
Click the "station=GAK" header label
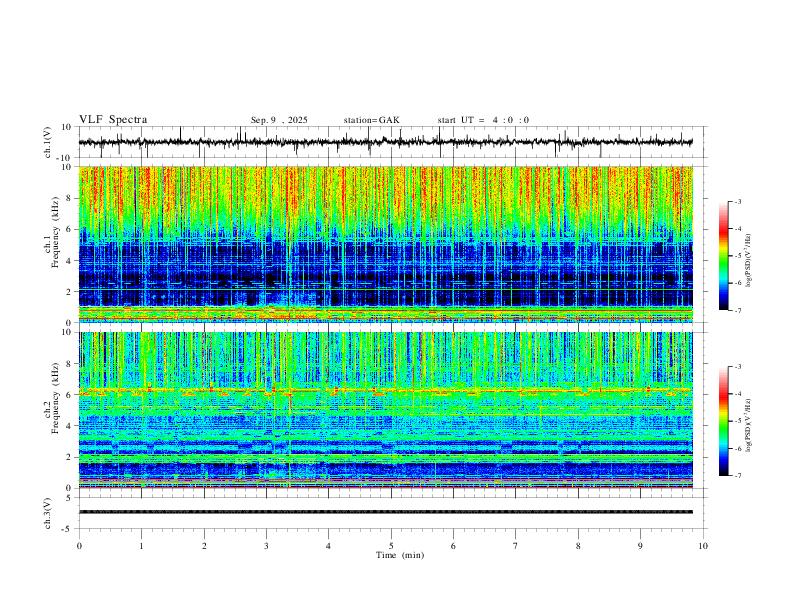pyautogui.click(x=372, y=120)
